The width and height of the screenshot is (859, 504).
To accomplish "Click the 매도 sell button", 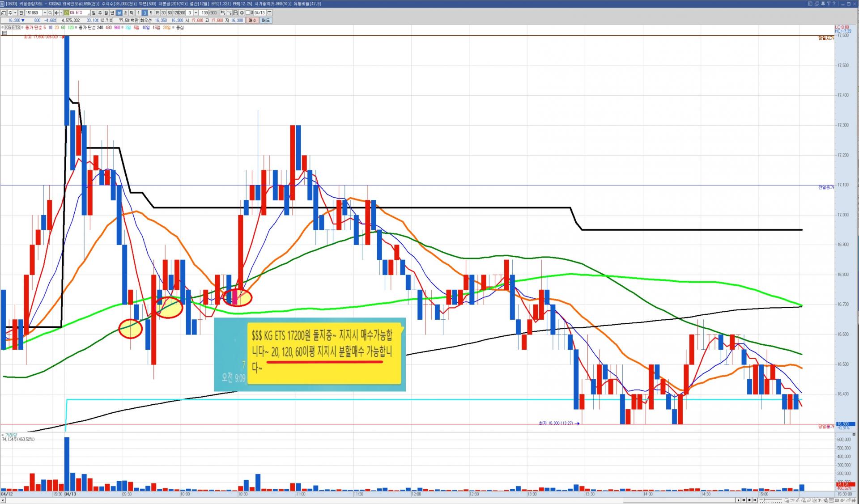I will coord(266,20).
